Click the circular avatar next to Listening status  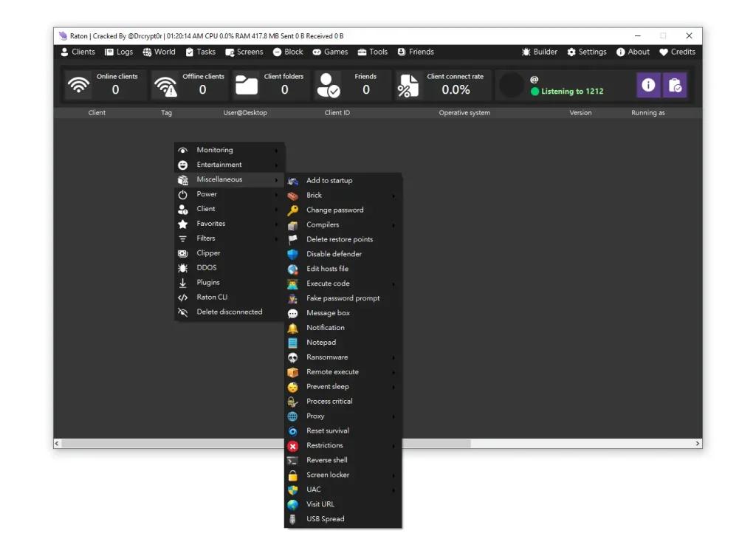[512, 84]
